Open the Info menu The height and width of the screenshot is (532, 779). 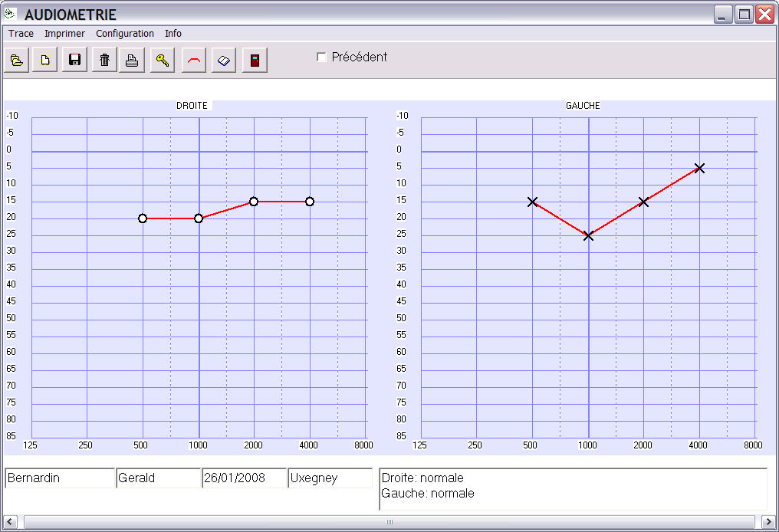point(173,34)
